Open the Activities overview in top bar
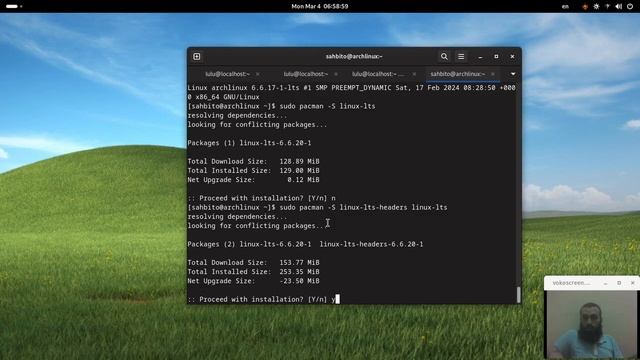640x360 pixels. (x=13, y=6)
